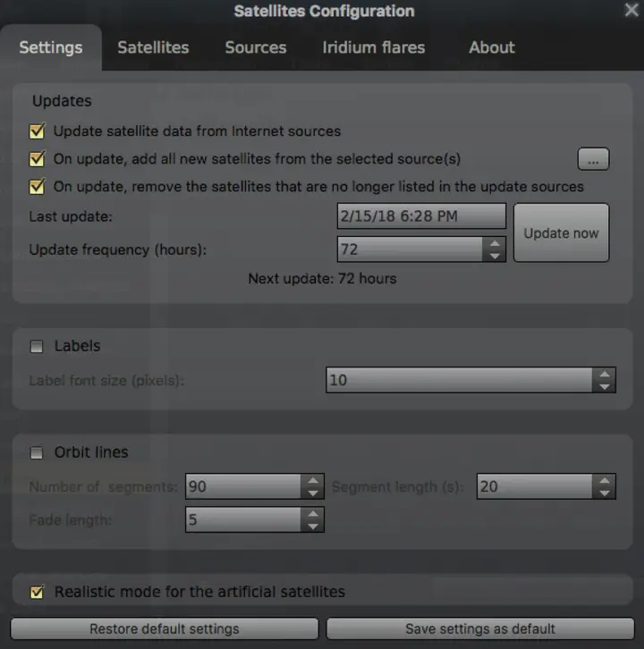The height and width of the screenshot is (649, 644).
Task: Open the ellipsis source selection button
Action: (592, 159)
